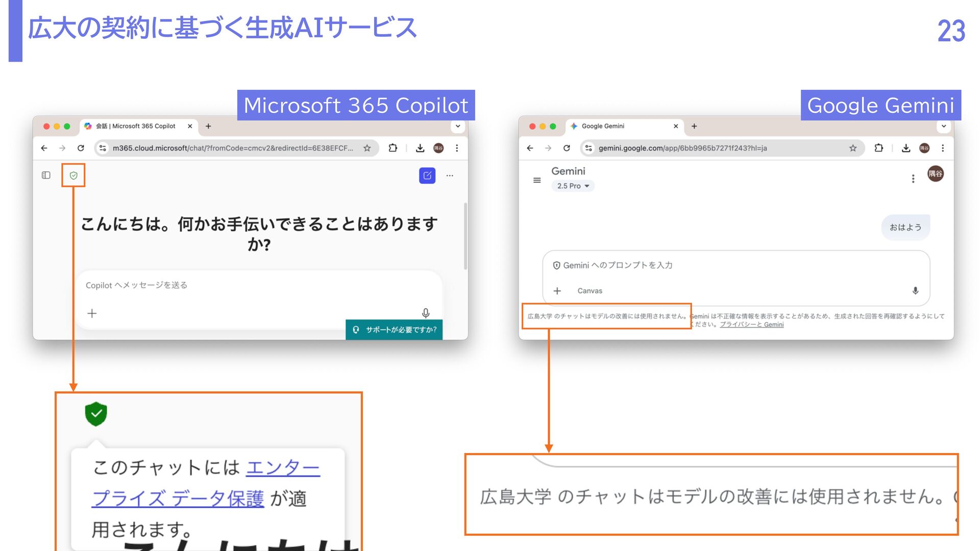
Task: Click the Gemini prompt input field
Action: click(x=735, y=265)
